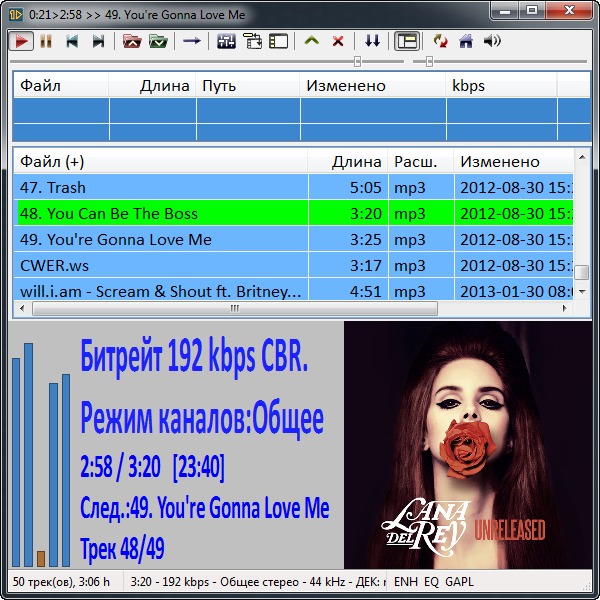Image resolution: width=600 pixels, height=600 pixels.
Task: Click the green up-arrow toolbar icon
Action: coord(312,41)
